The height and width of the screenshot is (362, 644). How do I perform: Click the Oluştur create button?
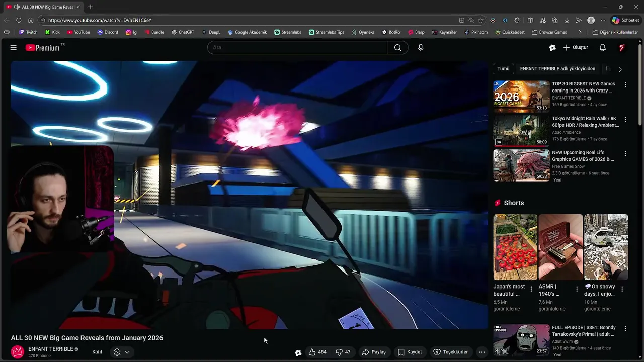(x=576, y=47)
